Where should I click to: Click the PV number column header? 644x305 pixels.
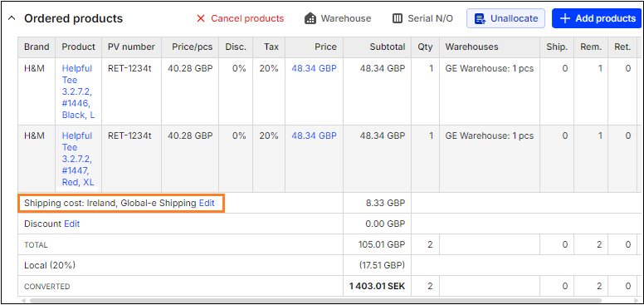(x=131, y=47)
